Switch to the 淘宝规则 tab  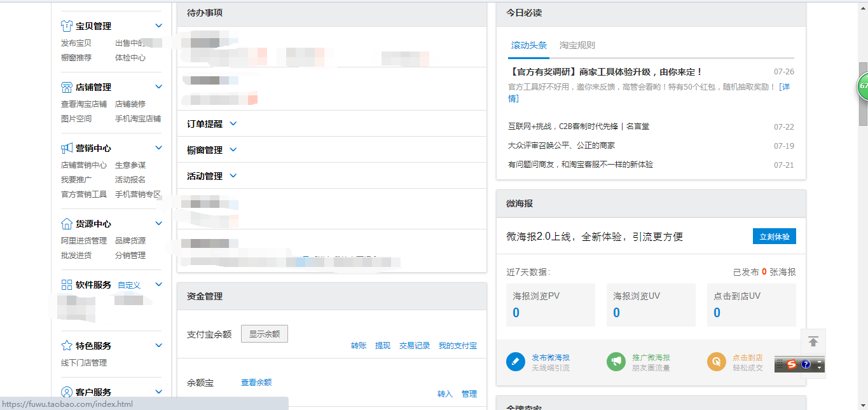(577, 45)
